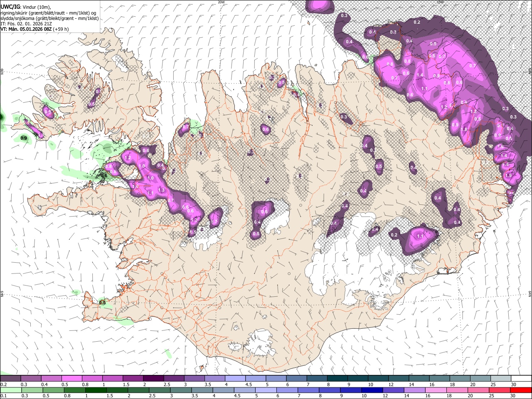The height and width of the screenshot is (399, 532).
Task: Pick darkest purple snow swatch between 2 and 2.5
Action: click(x=153, y=379)
